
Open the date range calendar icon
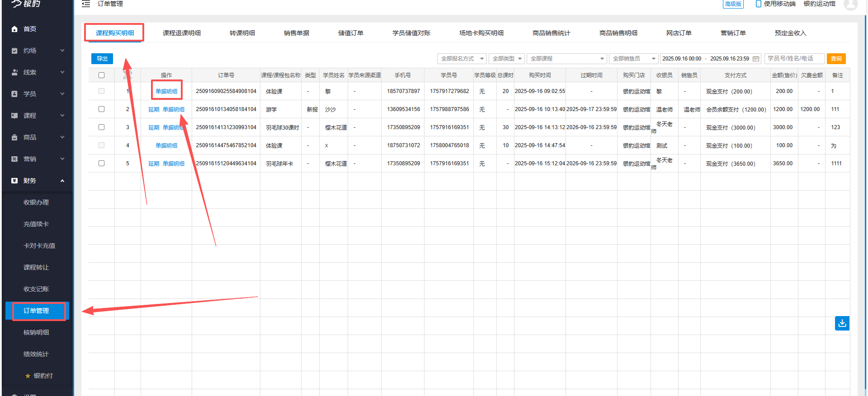[x=756, y=59]
